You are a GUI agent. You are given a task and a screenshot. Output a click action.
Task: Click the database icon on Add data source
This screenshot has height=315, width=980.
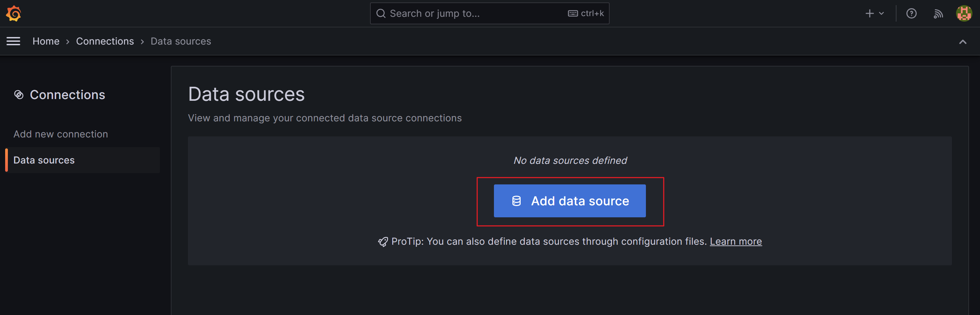516,201
